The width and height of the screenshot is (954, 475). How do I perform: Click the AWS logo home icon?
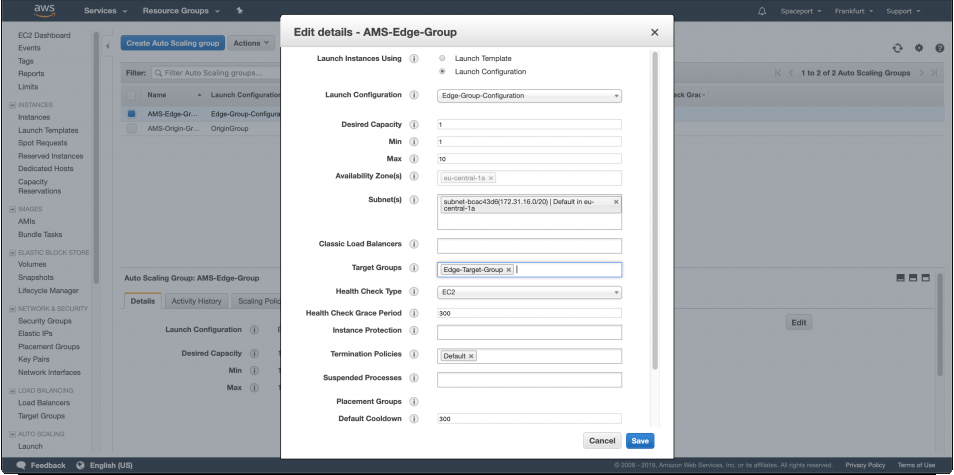[x=44, y=10]
